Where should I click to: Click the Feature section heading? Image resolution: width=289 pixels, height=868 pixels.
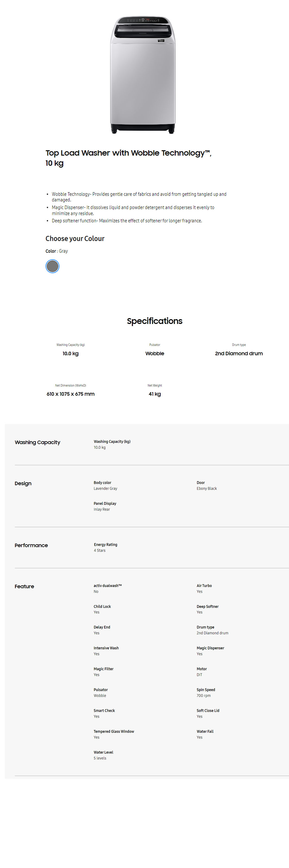pyautogui.click(x=24, y=586)
